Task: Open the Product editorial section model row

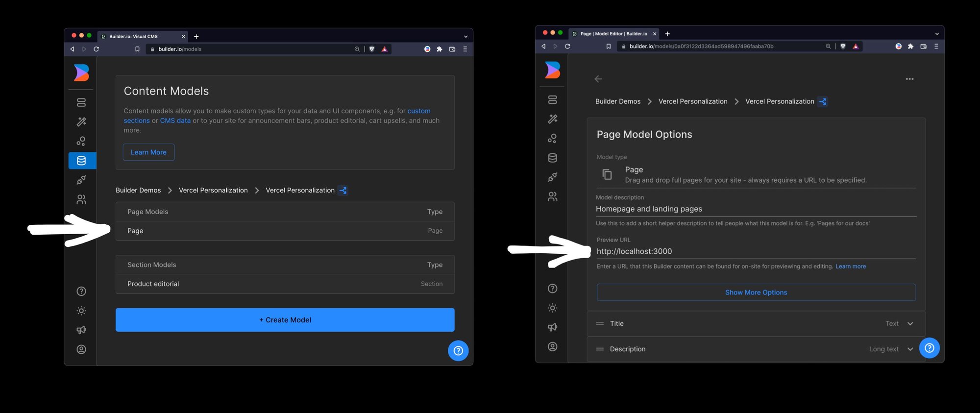Action: coord(285,284)
